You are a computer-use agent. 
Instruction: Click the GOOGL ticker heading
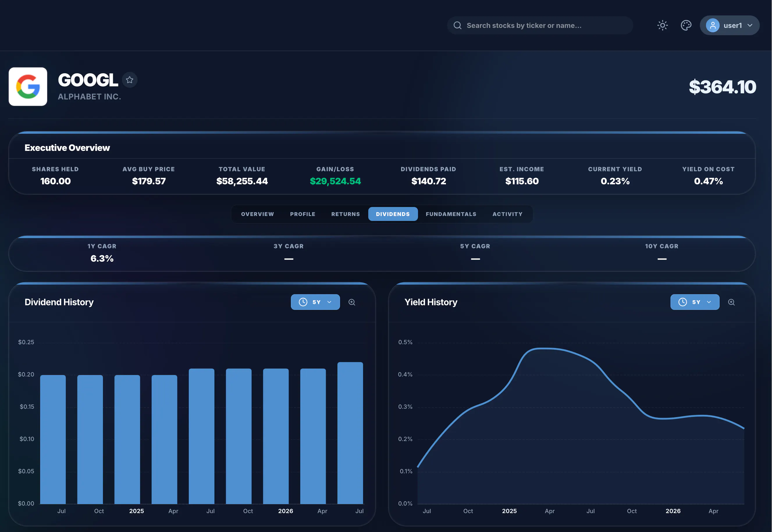[88, 80]
